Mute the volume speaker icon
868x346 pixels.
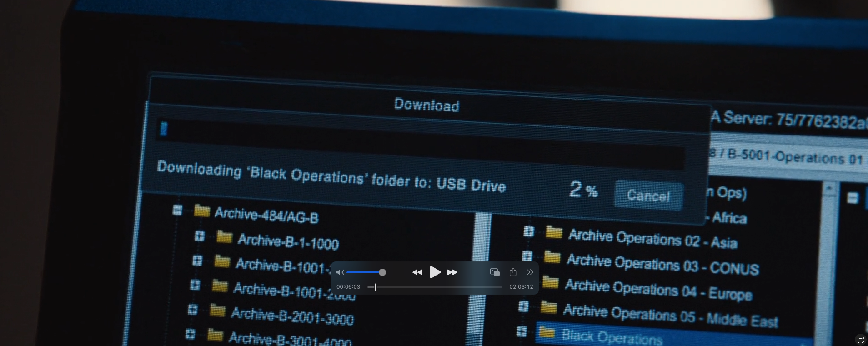point(340,272)
